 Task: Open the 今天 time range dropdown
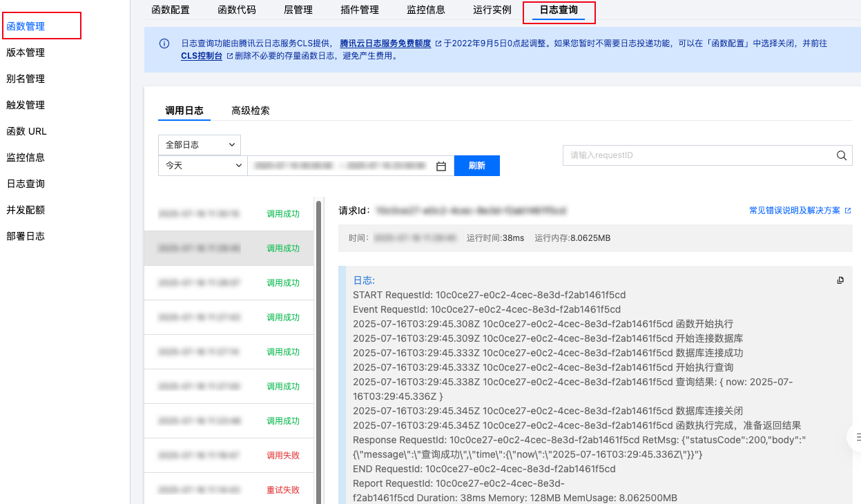coord(202,166)
